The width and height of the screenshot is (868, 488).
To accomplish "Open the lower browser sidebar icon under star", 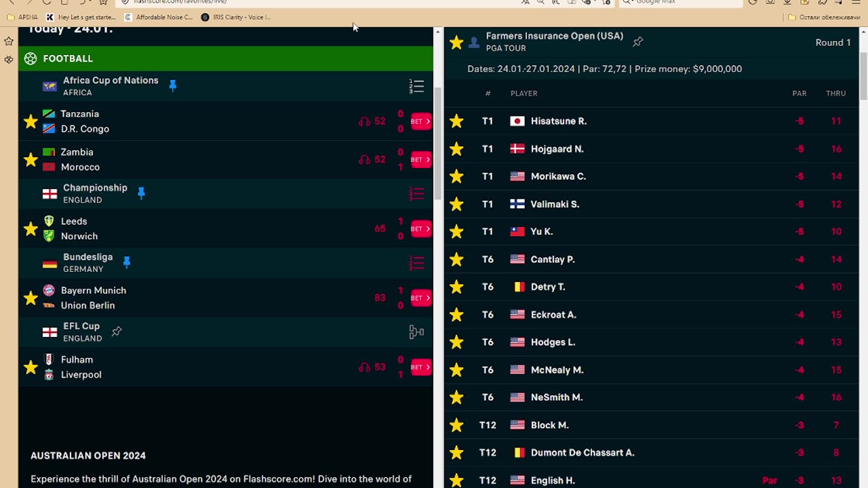I will tap(9, 60).
